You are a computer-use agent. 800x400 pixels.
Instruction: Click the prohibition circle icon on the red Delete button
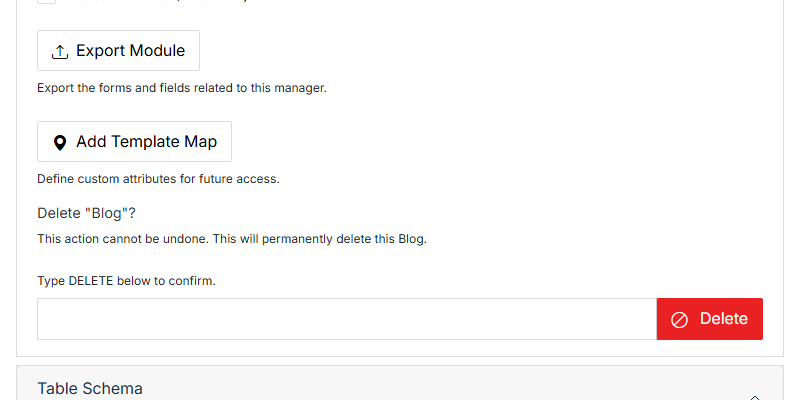coord(679,320)
